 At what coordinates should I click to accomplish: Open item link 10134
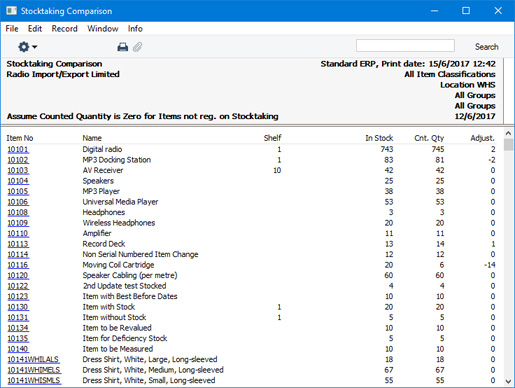pyautogui.click(x=18, y=328)
